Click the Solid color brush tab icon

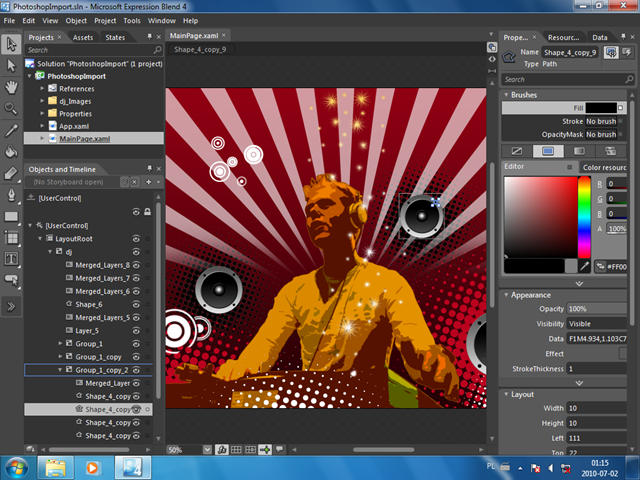pyautogui.click(x=548, y=151)
